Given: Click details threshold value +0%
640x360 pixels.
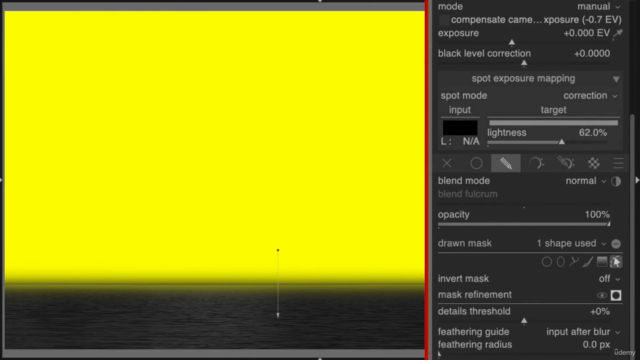Looking at the screenshot, I should (x=600, y=311).
